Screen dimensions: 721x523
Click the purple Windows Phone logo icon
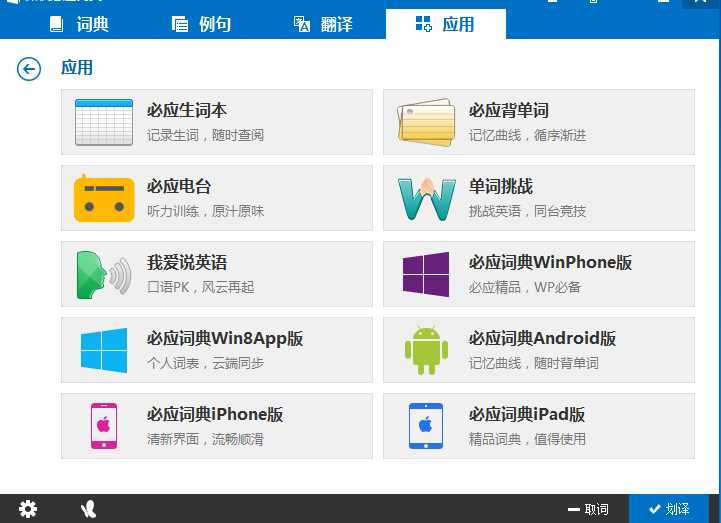pos(426,274)
